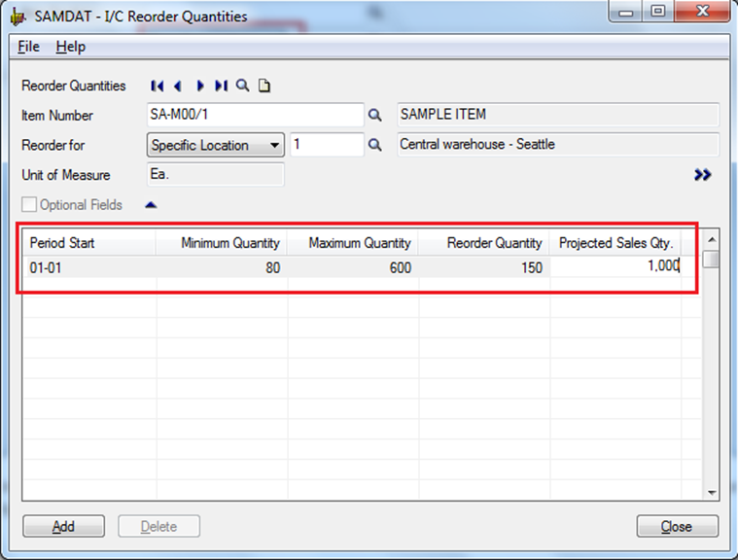Click the Close button at bottom
This screenshot has height=560, width=738.
pyautogui.click(x=678, y=526)
